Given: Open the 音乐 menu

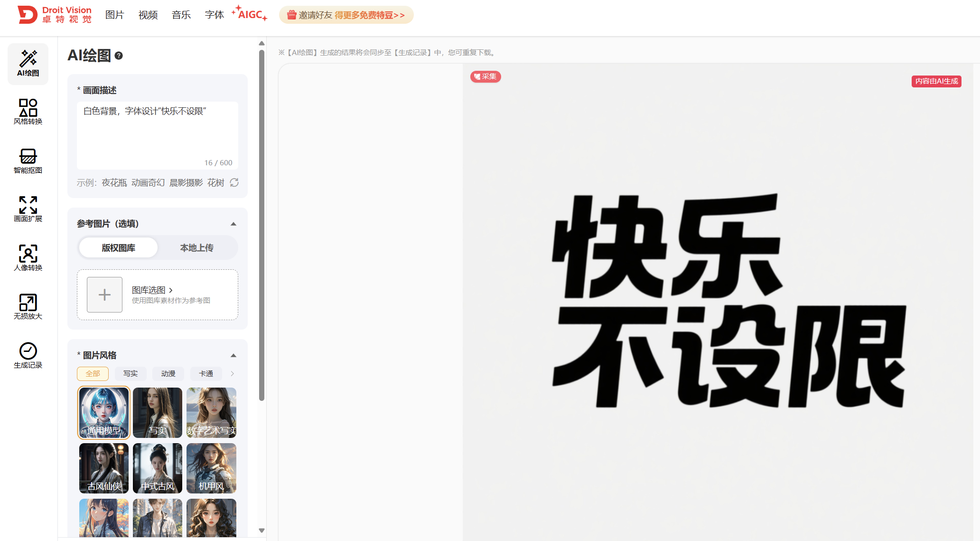Looking at the screenshot, I should pyautogui.click(x=181, y=15).
